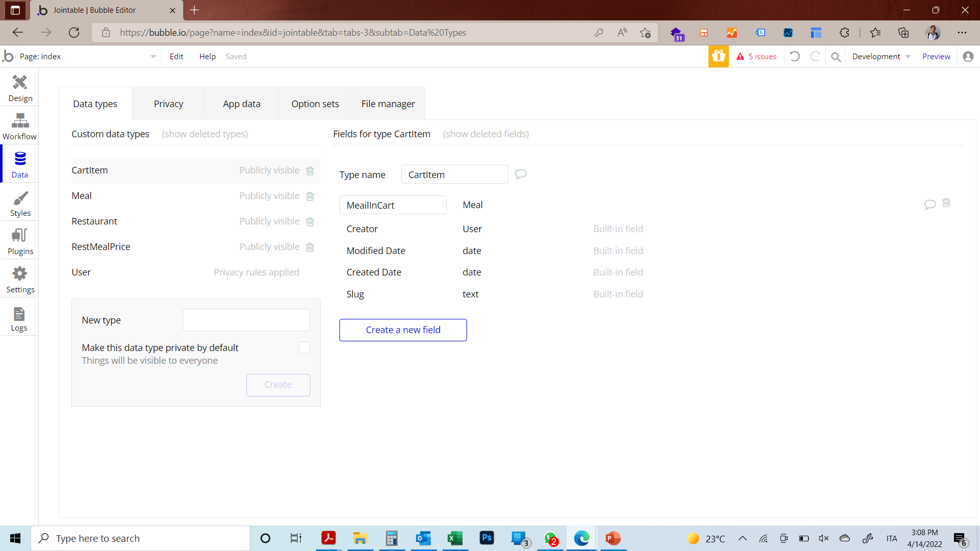Switch to the Privacy tab
This screenshot has height=551, width=980.
[x=168, y=104]
